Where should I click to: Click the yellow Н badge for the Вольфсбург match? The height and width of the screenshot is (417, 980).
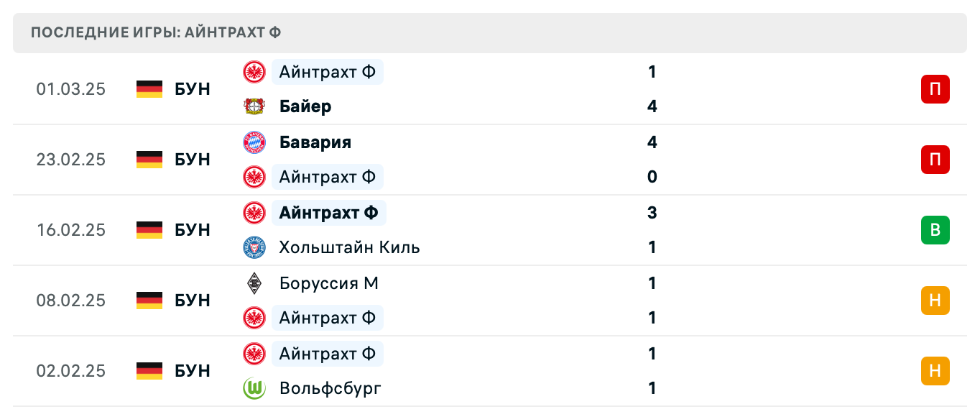935,371
